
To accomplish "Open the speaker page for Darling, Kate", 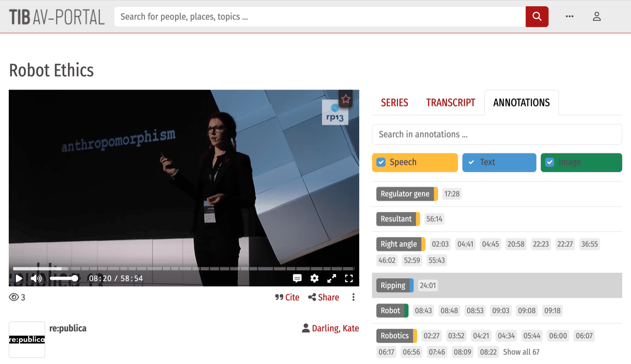I will point(335,328).
